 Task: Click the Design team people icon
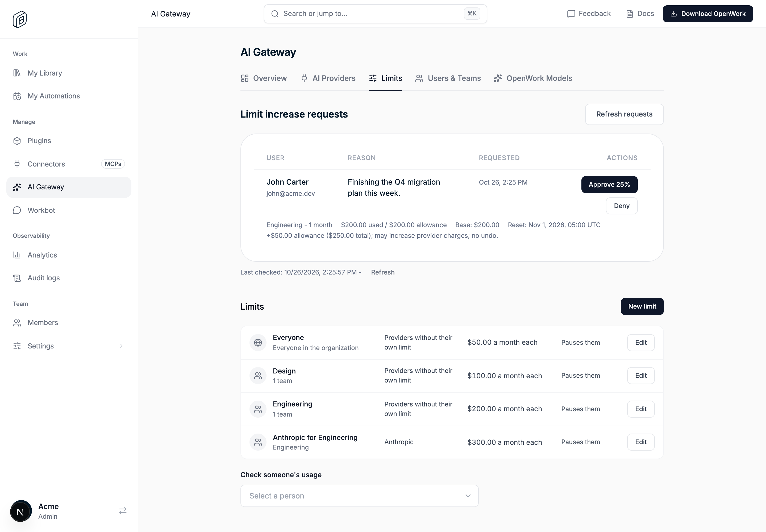coord(258,376)
